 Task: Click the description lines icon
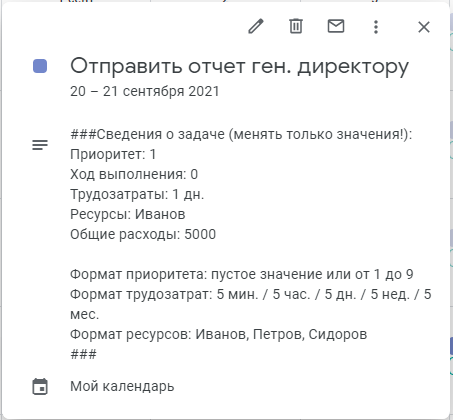(40, 145)
